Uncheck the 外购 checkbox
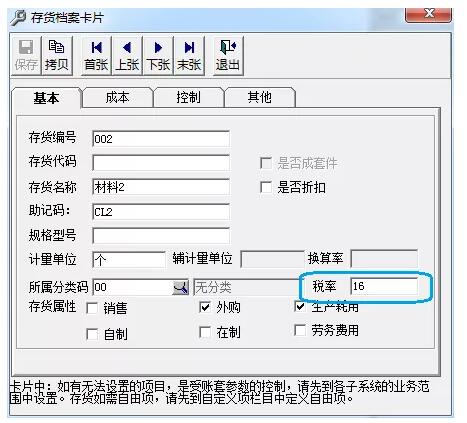 (204, 307)
